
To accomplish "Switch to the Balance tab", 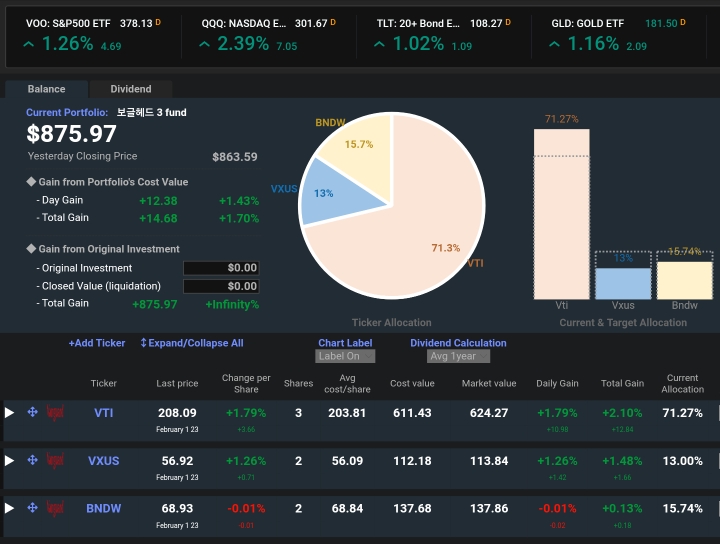I will [46, 89].
